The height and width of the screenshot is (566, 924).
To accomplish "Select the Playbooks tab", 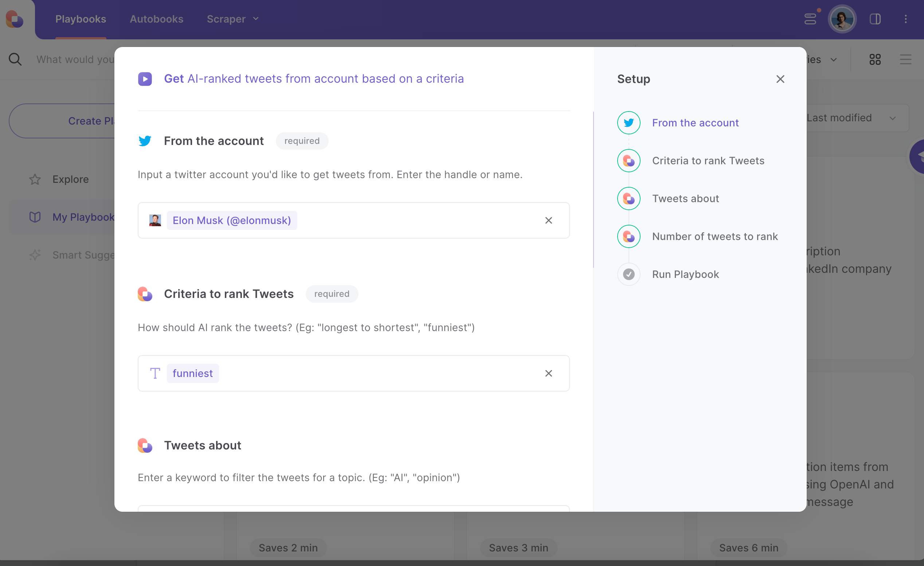I will tap(81, 19).
